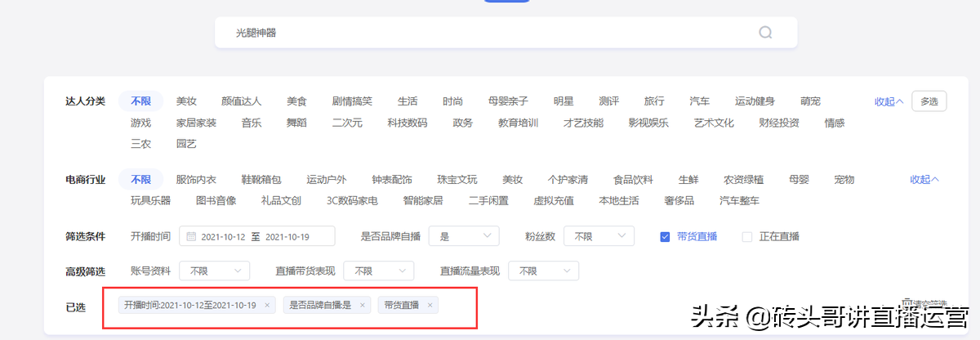980x340 pixels.
Task: Choose the 颜值达人 category
Action: click(x=242, y=101)
